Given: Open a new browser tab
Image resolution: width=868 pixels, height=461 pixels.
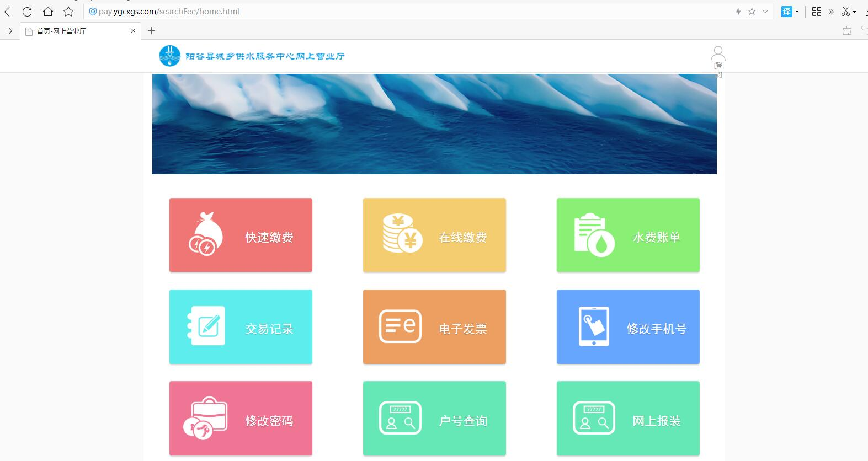Looking at the screenshot, I should tap(151, 31).
